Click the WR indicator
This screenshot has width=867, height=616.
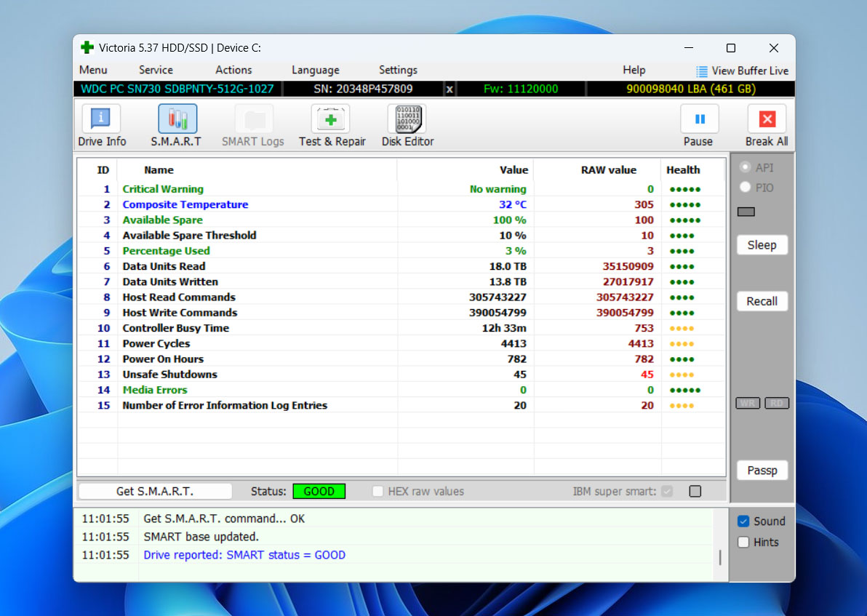click(748, 403)
